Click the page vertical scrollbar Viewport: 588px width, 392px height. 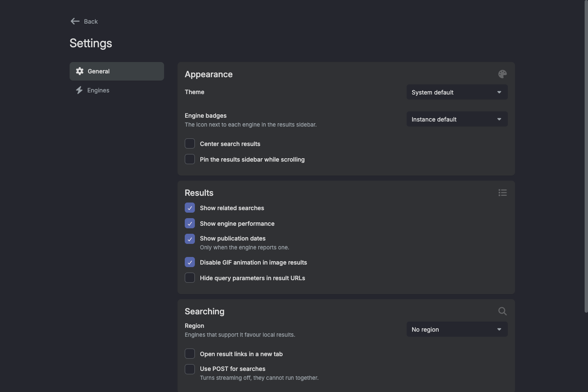[x=586, y=156]
